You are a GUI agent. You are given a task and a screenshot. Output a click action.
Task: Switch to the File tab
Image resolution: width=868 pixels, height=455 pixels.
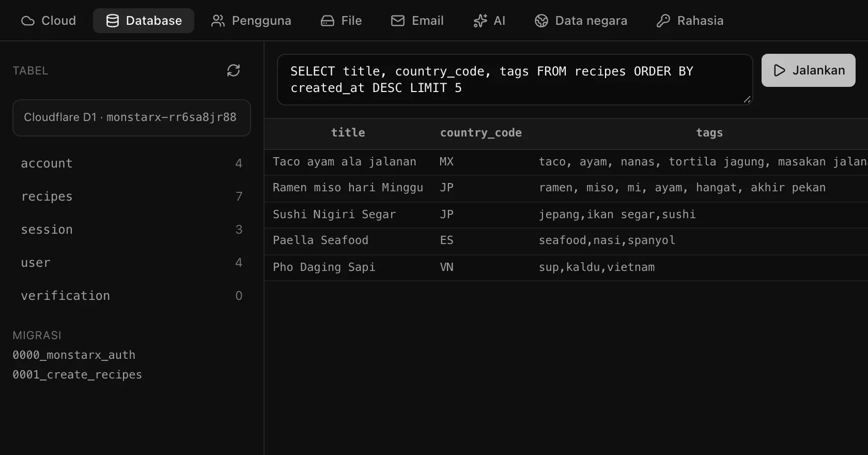(342, 21)
